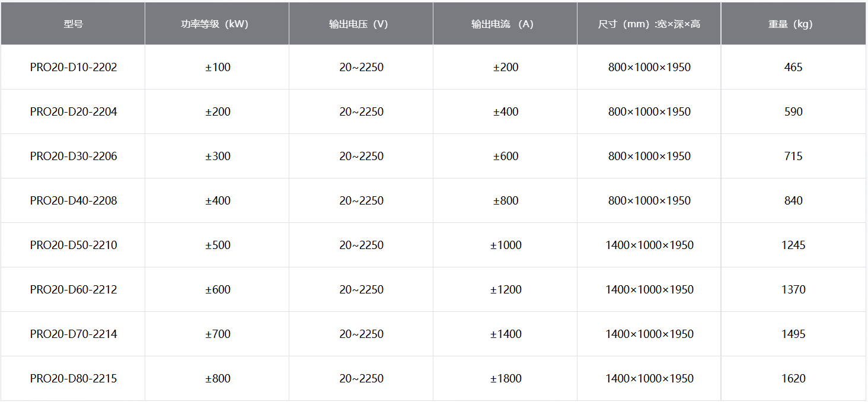The height and width of the screenshot is (402, 868).
Task: Click the 型号 column header
Action: (x=73, y=24)
